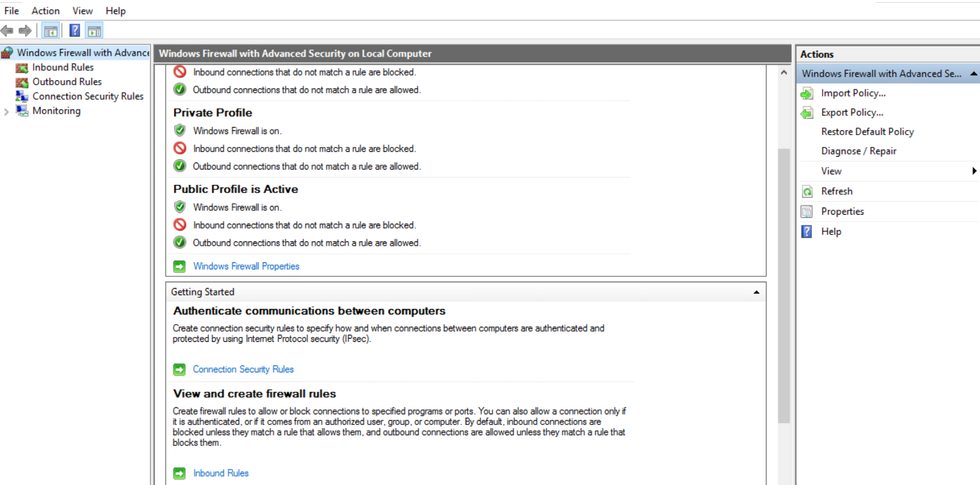
Task: Click the Import Policy green icon
Action: 807,94
